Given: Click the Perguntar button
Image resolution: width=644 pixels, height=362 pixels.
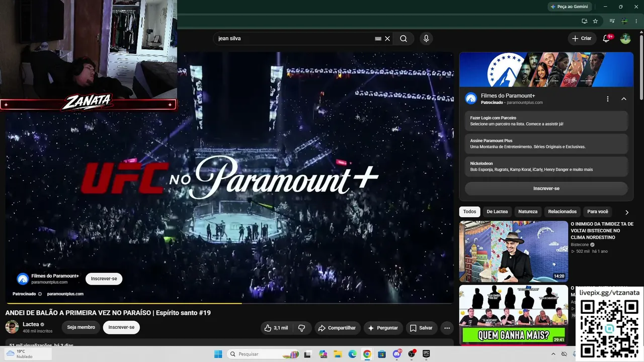Looking at the screenshot, I should click(x=383, y=328).
